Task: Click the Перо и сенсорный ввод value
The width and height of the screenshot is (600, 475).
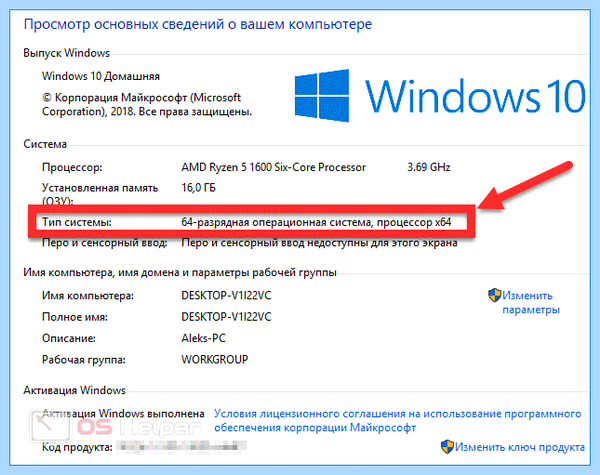Action: tap(320, 243)
